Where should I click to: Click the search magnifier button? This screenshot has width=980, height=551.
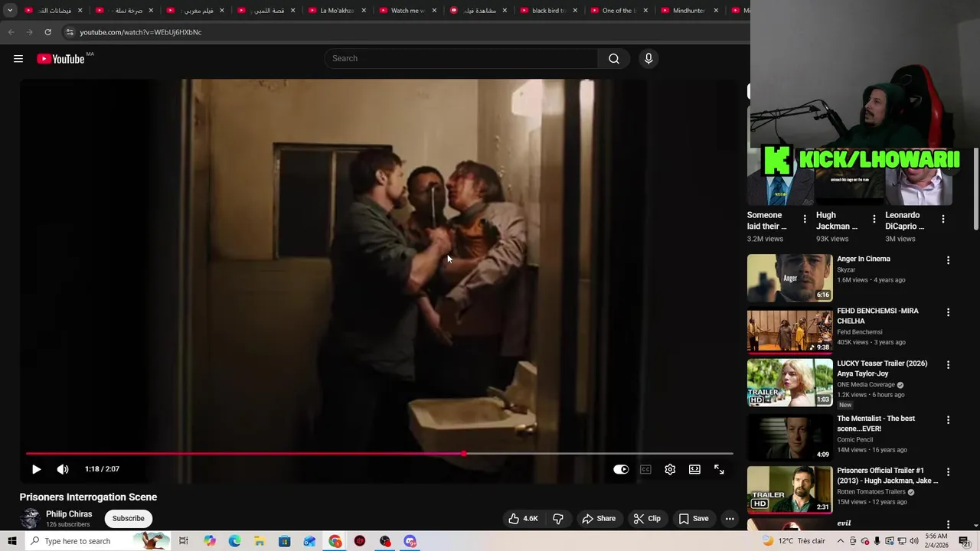pyautogui.click(x=614, y=59)
